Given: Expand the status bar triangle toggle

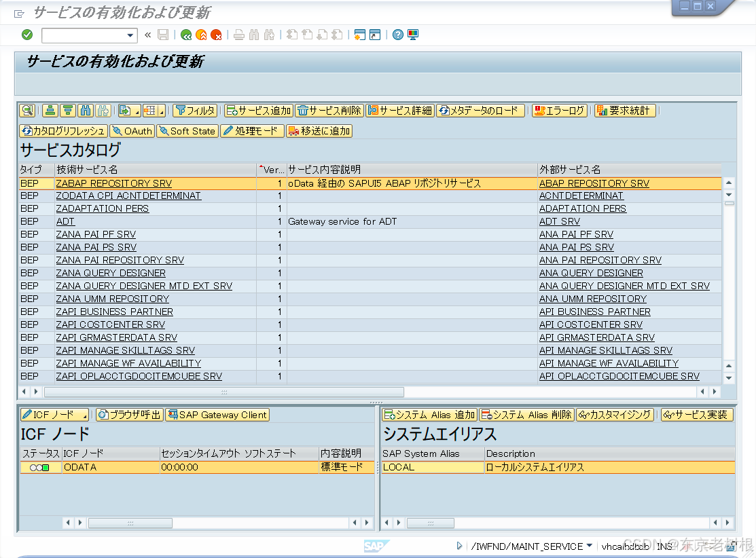Looking at the screenshot, I should tap(459, 546).
